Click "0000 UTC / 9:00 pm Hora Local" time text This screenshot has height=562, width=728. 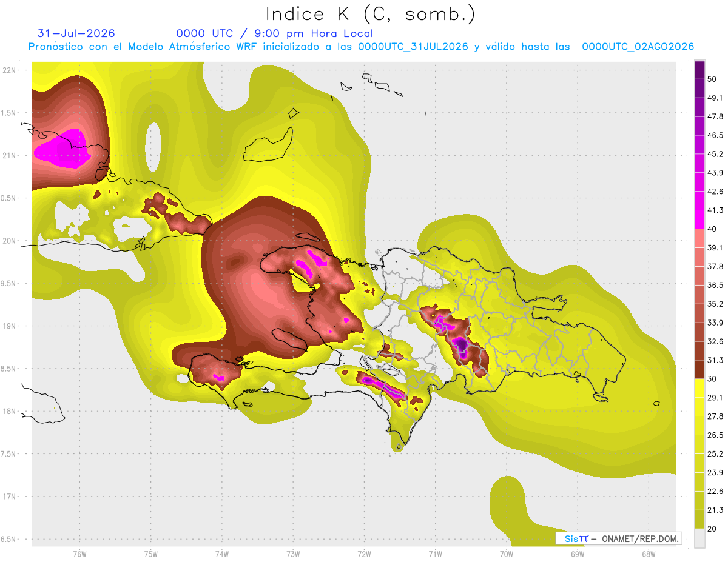pos(275,33)
